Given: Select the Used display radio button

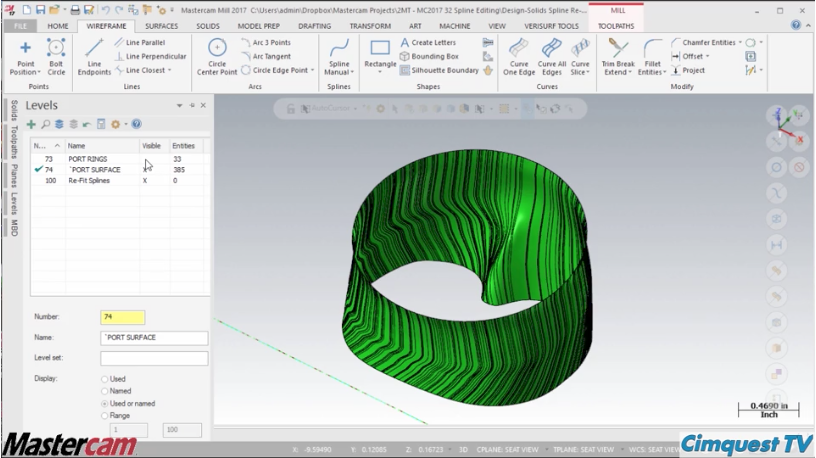Looking at the screenshot, I should point(105,379).
